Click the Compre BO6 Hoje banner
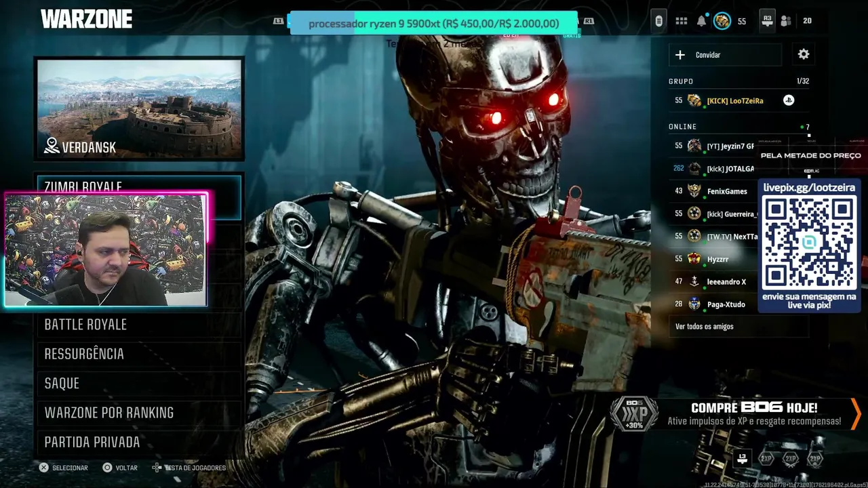This screenshot has width=868, height=488. click(736, 413)
